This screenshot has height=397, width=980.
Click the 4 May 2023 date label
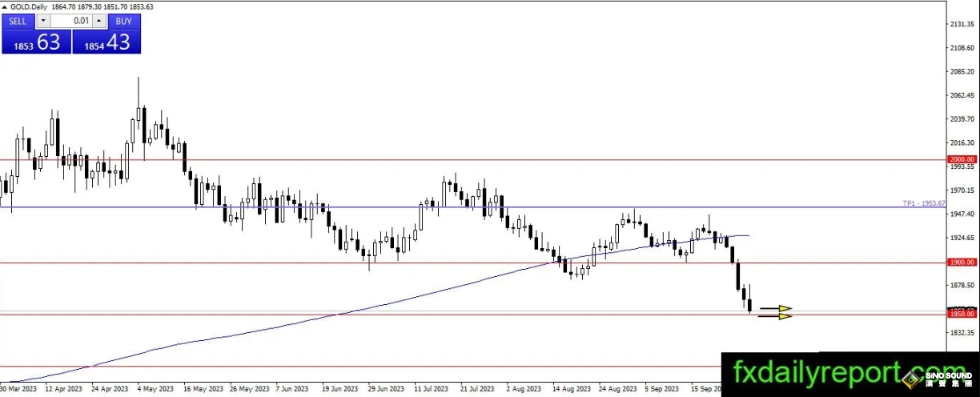point(155,390)
